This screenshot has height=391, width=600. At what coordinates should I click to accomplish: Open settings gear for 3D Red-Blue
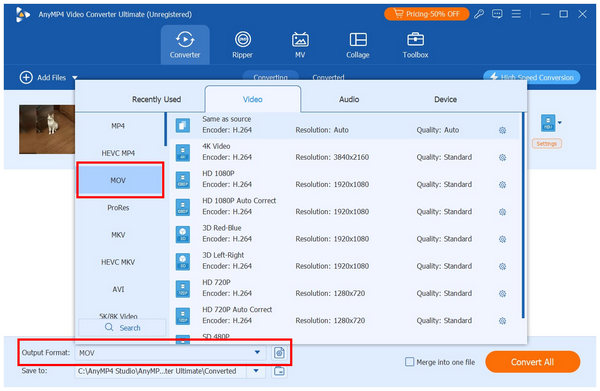502,239
